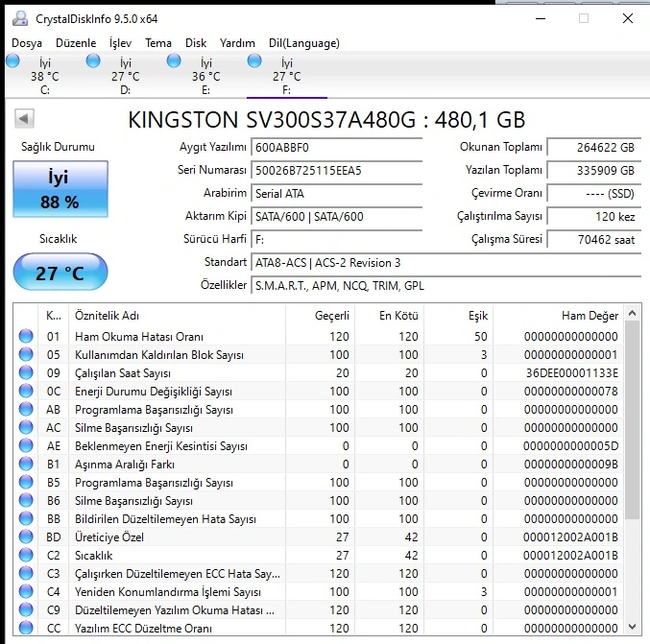The height and width of the screenshot is (644, 650).
Task: Click the Yazılan Toplamı value 335909 GB
Action: pyautogui.click(x=594, y=170)
